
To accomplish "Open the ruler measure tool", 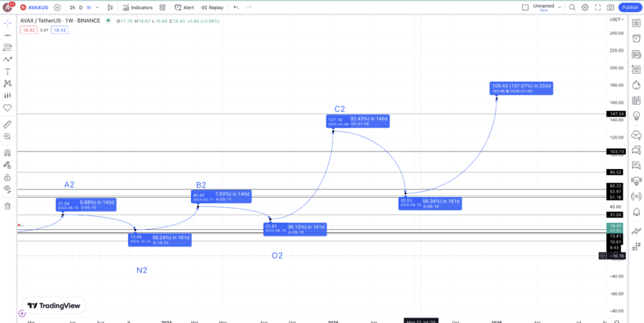I will pyautogui.click(x=7, y=124).
